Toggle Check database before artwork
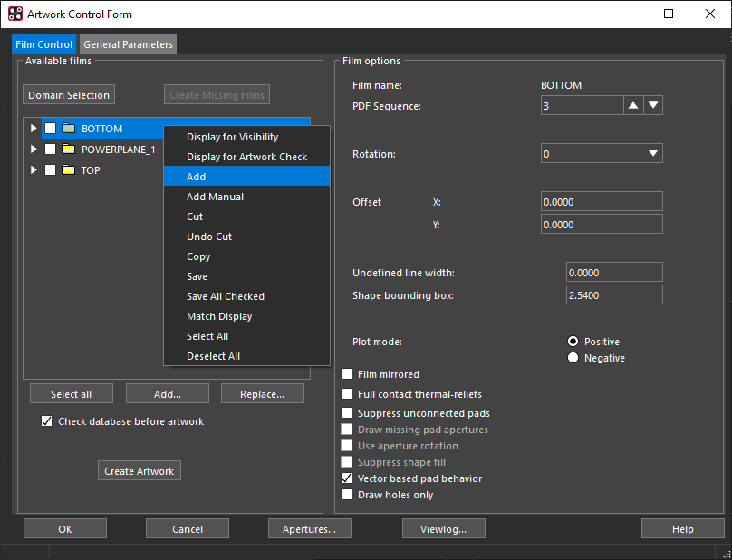The image size is (732, 560). (x=47, y=421)
